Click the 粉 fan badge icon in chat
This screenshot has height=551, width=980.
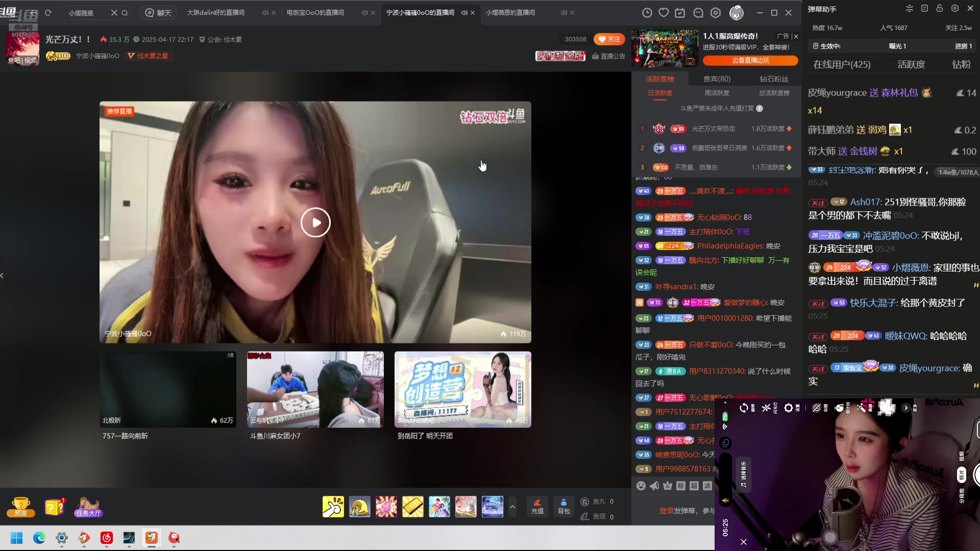(x=681, y=486)
